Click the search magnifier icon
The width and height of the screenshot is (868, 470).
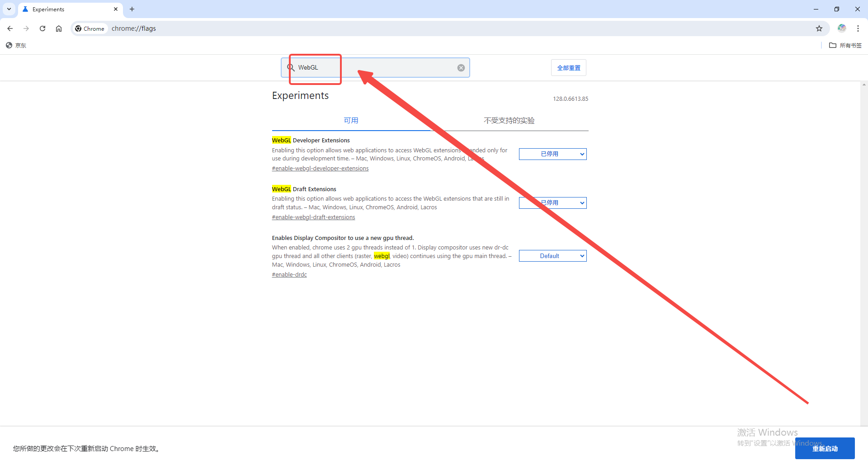click(x=291, y=67)
